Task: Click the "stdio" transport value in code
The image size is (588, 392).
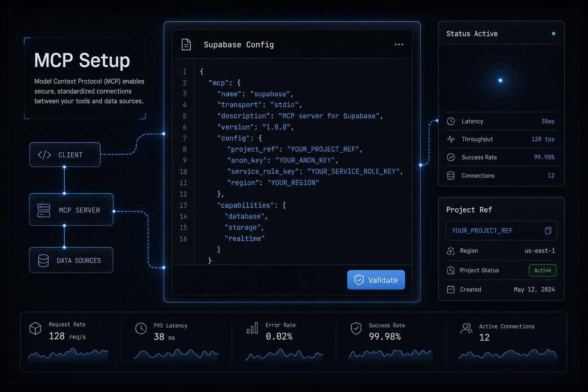Action: coord(284,105)
